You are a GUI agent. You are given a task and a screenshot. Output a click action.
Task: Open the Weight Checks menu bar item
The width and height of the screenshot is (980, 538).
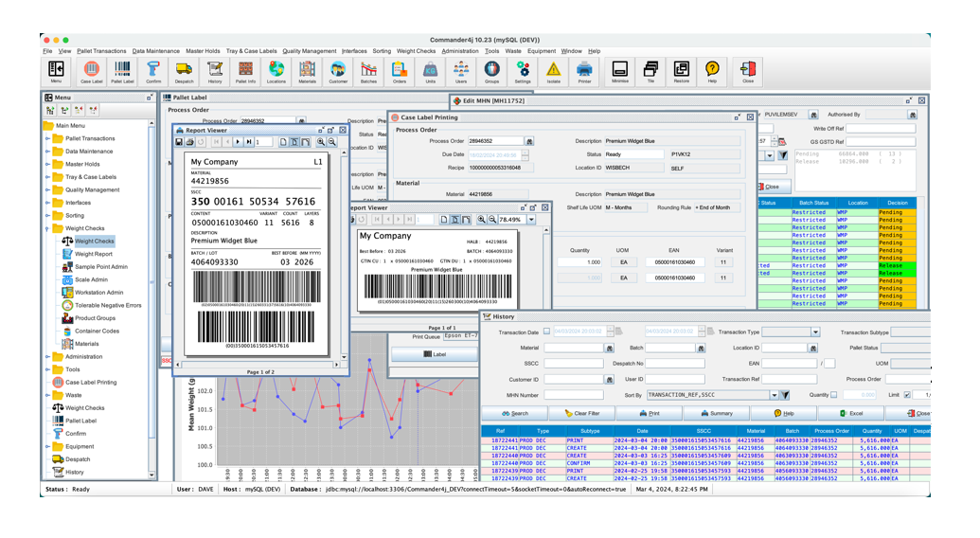pyautogui.click(x=416, y=51)
